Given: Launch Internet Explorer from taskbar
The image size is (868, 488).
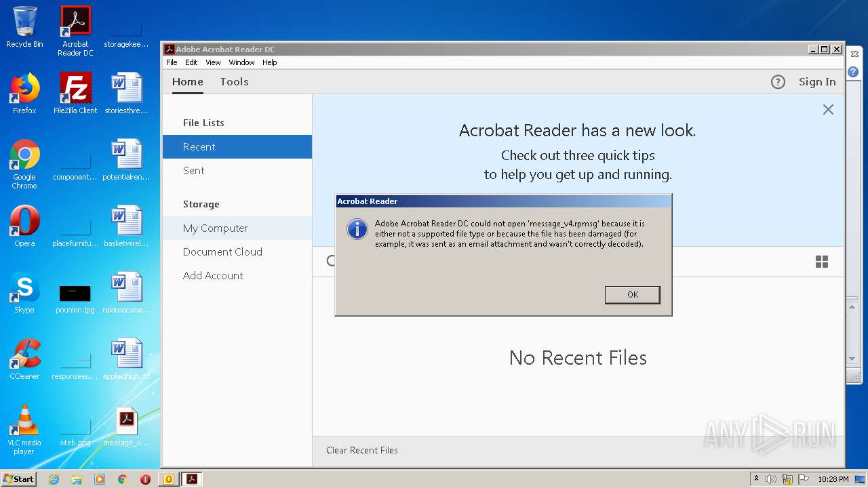Looking at the screenshot, I should [54, 479].
